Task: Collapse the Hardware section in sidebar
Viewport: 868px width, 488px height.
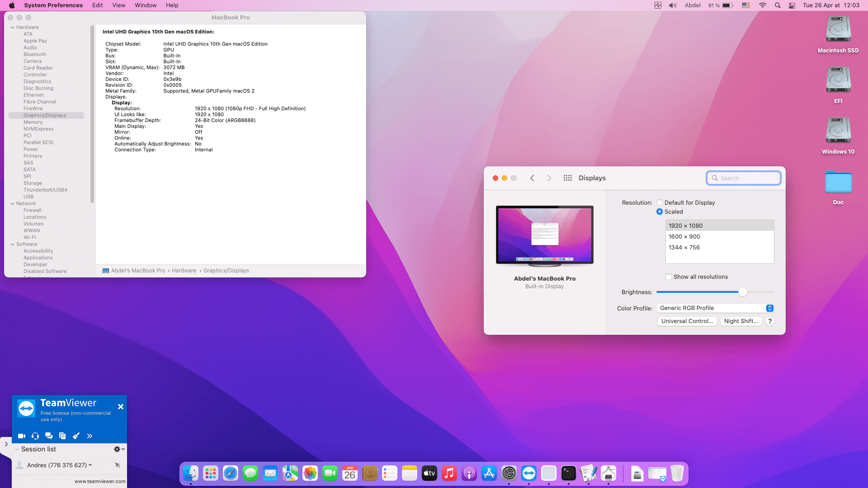Action: click(13, 28)
